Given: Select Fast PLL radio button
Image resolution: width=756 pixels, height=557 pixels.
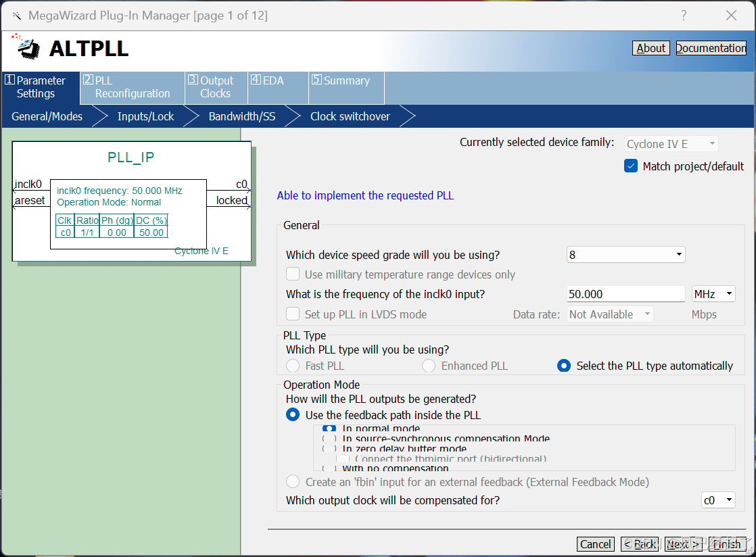Looking at the screenshot, I should (x=293, y=366).
